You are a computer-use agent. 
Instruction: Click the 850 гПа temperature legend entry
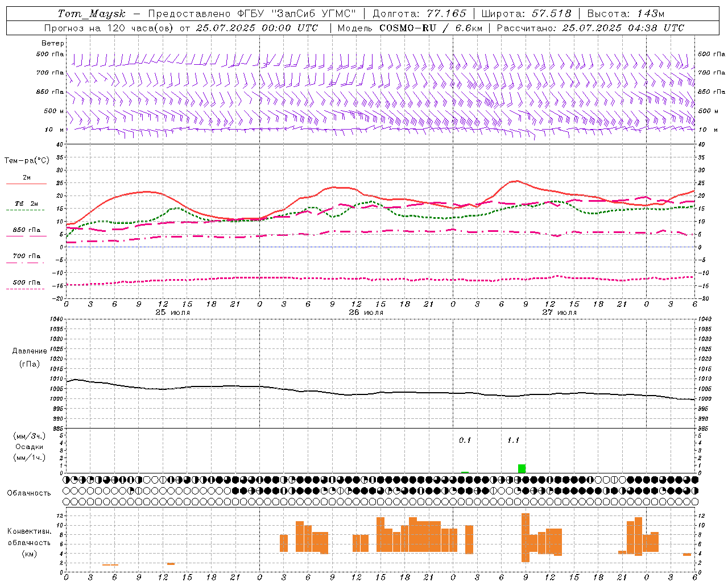click(26, 230)
